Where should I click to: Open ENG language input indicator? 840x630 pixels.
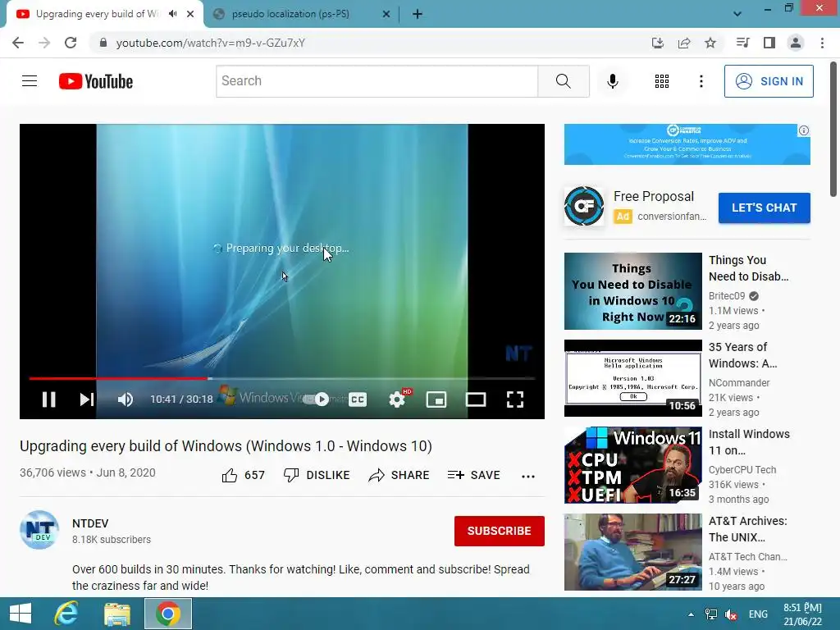758,614
